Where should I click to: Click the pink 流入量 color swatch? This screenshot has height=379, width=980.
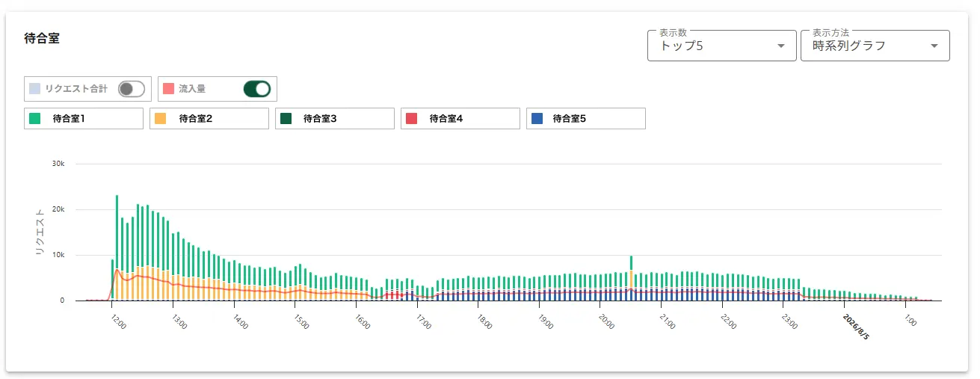click(168, 88)
